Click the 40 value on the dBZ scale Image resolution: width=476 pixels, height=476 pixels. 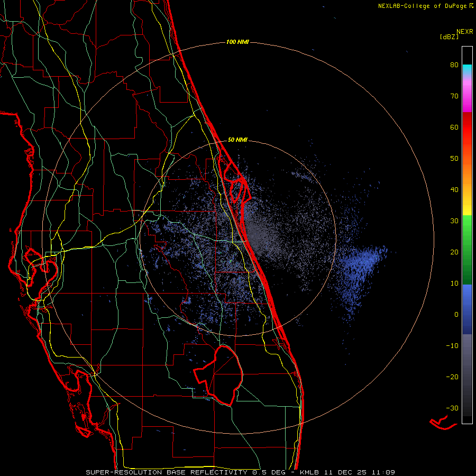(x=454, y=190)
